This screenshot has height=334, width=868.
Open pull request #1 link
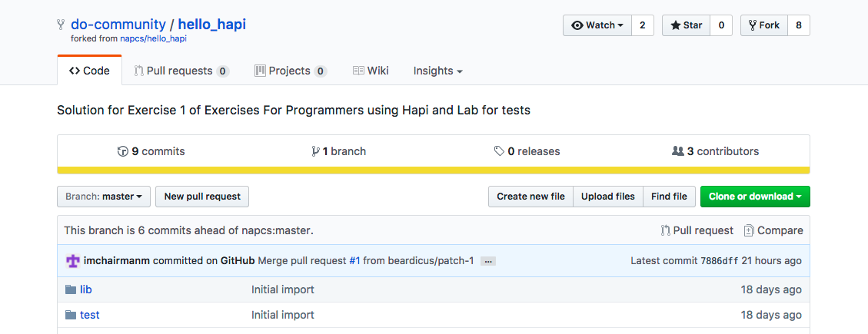(x=354, y=260)
